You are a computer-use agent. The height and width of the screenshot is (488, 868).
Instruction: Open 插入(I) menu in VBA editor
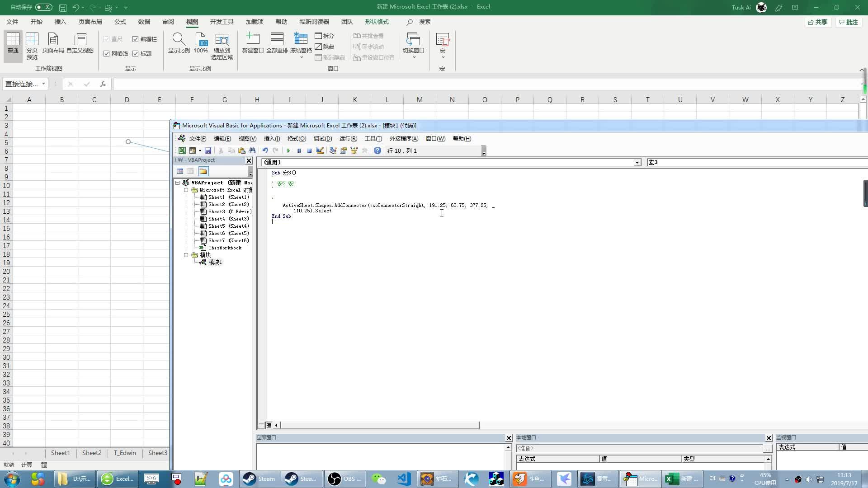pyautogui.click(x=272, y=139)
